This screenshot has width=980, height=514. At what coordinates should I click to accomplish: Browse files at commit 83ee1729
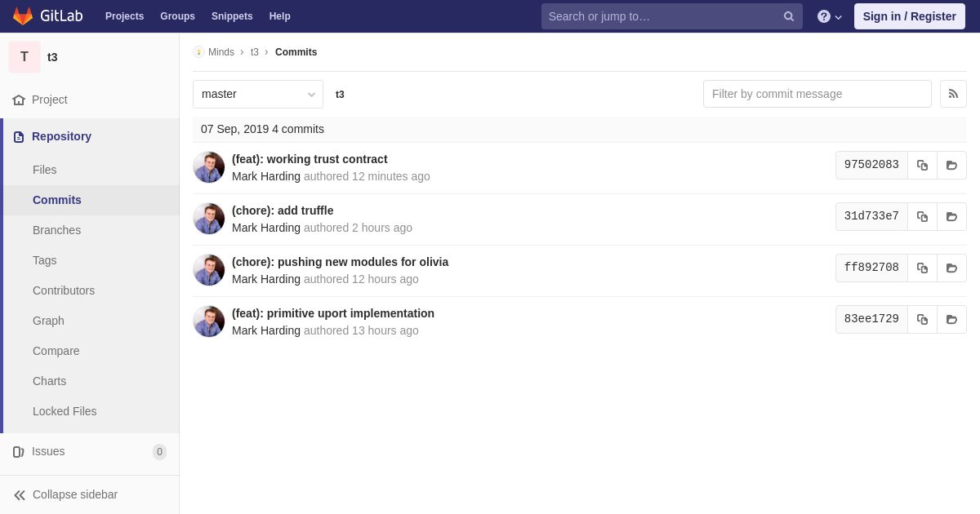pyautogui.click(x=951, y=319)
